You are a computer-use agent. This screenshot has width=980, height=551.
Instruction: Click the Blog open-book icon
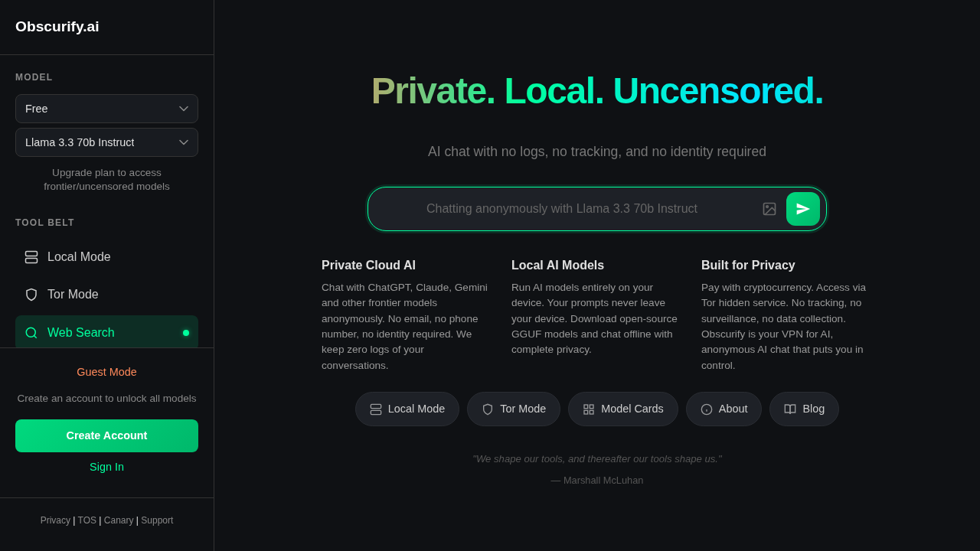[x=790, y=409]
